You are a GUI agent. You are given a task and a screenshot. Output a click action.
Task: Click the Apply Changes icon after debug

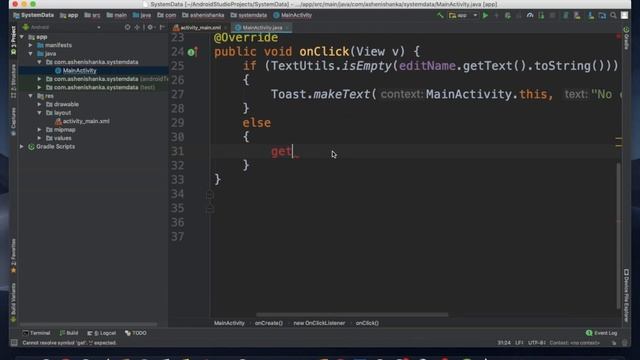pos(518,16)
